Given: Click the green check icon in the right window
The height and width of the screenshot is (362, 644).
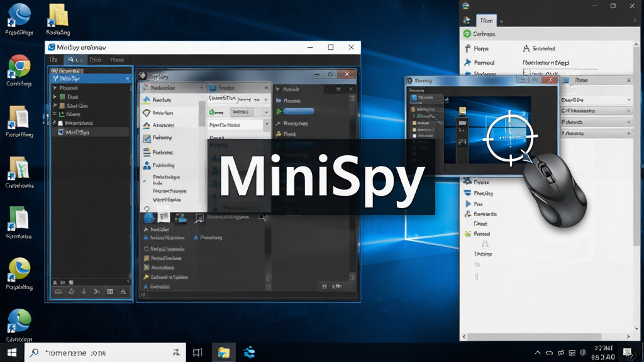Looking at the screenshot, I should click(467, 34).
